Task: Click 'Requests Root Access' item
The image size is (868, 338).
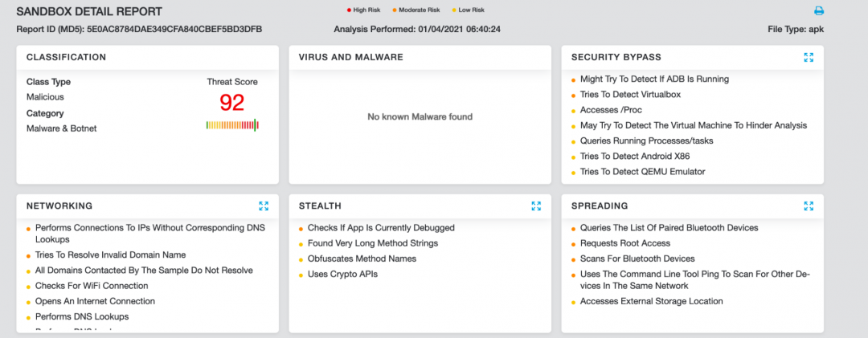Action: pyautogui.click(x=624, y=243)
